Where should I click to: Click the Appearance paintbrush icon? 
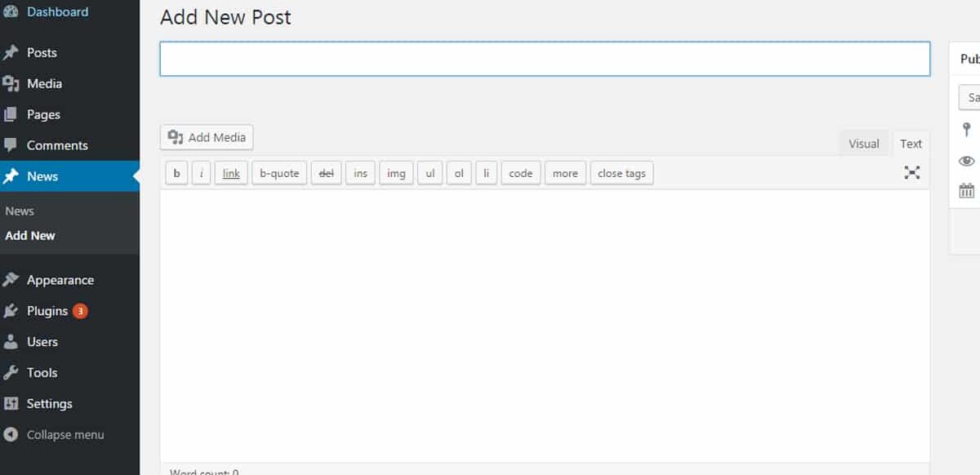coord(11,280)
